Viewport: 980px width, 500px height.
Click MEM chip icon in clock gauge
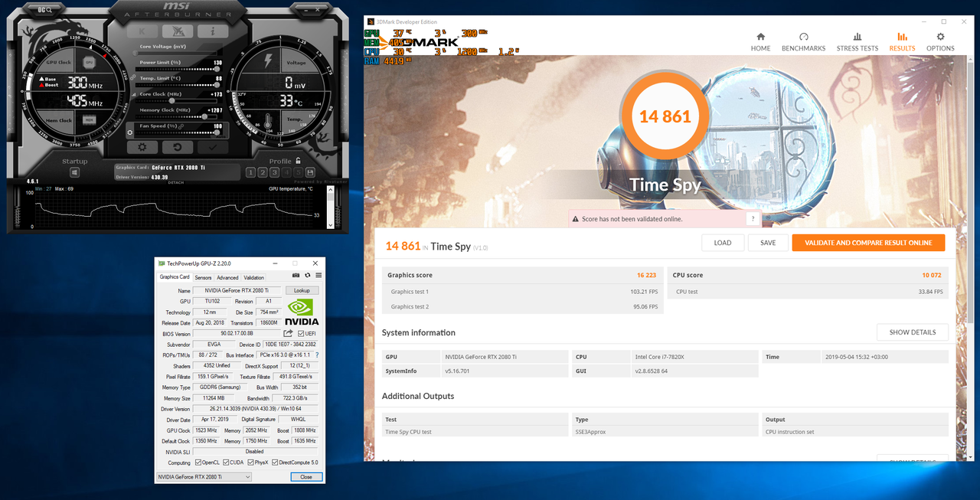pyautogui.click(x=89, y=119)
